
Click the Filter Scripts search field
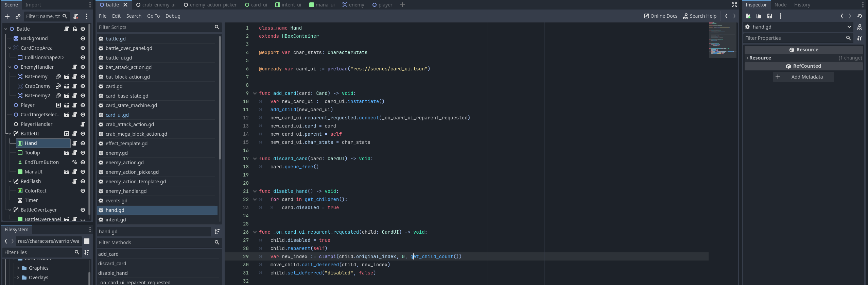click(155, 27)
